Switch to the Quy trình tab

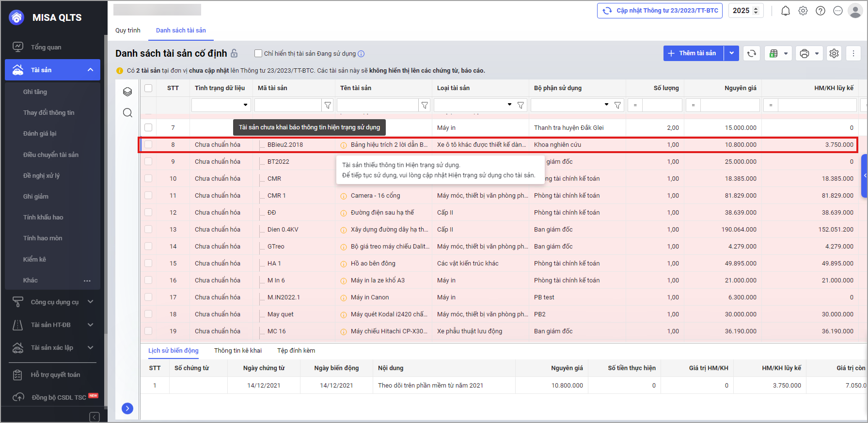pos(127,30)
